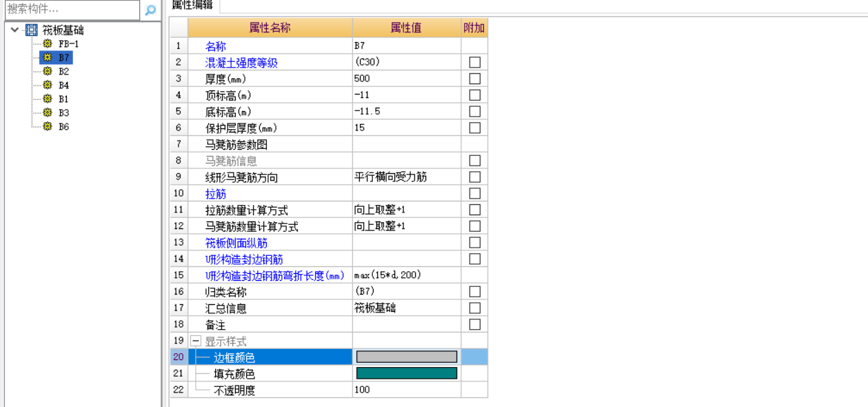Check the 附加 box for 顶标高(m)
This screenshot has height=407, width=868.
[x=474, y=95]
